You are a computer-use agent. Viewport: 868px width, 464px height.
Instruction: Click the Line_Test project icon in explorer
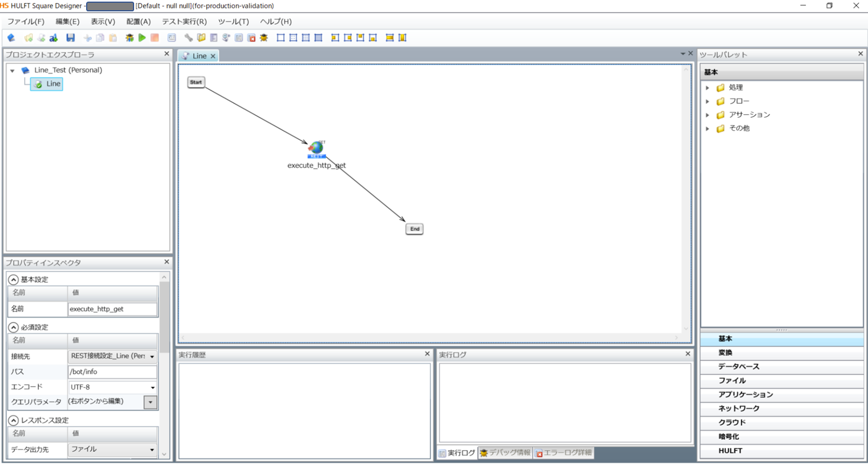(25, 70)
